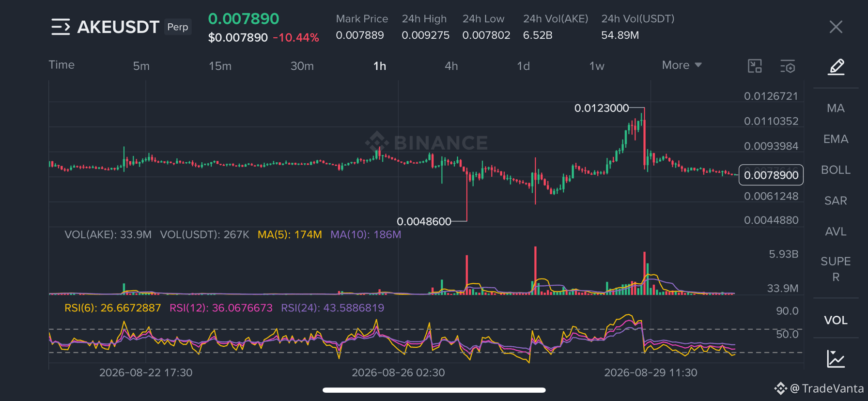This screenshot has height=401, width=868.
Task: Toggle the chart layout shrink icon
Action: pyautogui.click(x=755, y=66)
